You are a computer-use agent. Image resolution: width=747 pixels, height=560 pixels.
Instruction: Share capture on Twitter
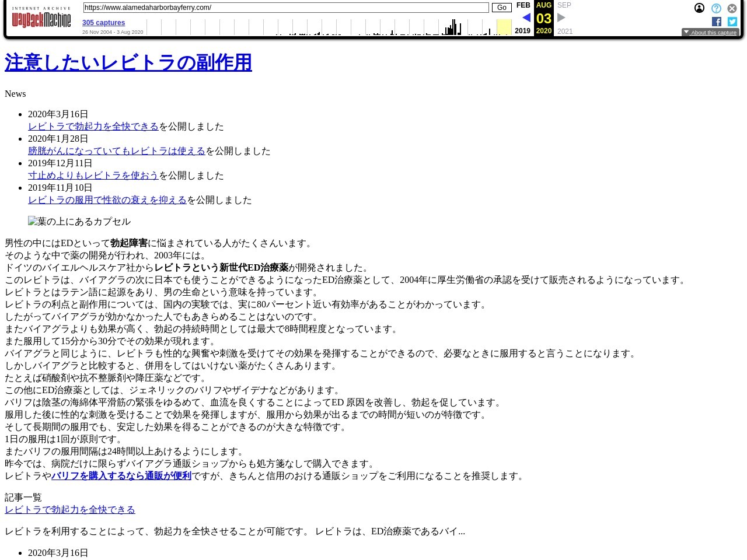pyautogui.click(x=732, y=22)
